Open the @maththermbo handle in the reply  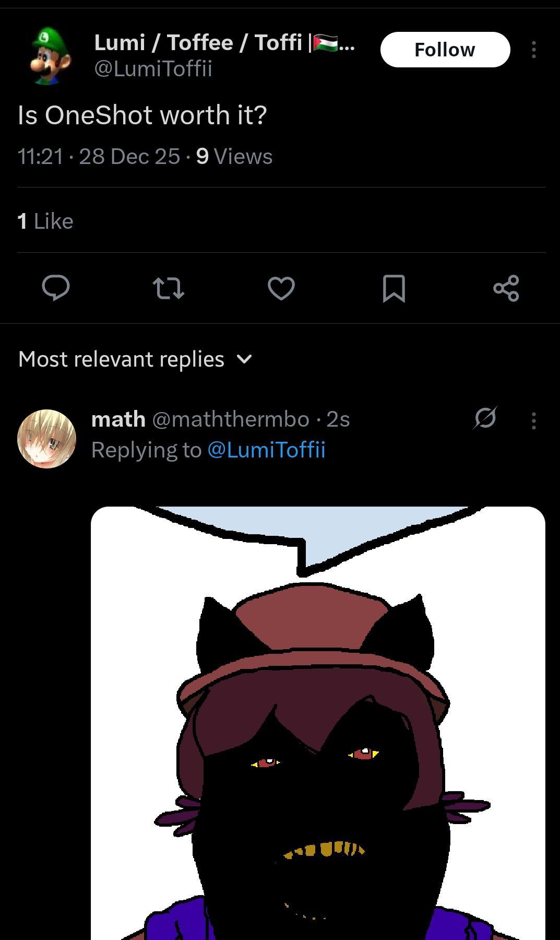[230, 419]
